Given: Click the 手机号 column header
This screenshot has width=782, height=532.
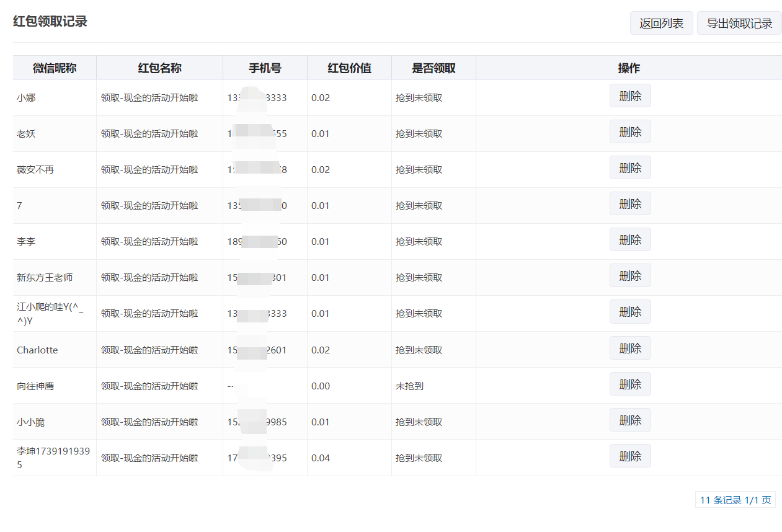Looking at the screenshot, I should [x=265, y=68].
